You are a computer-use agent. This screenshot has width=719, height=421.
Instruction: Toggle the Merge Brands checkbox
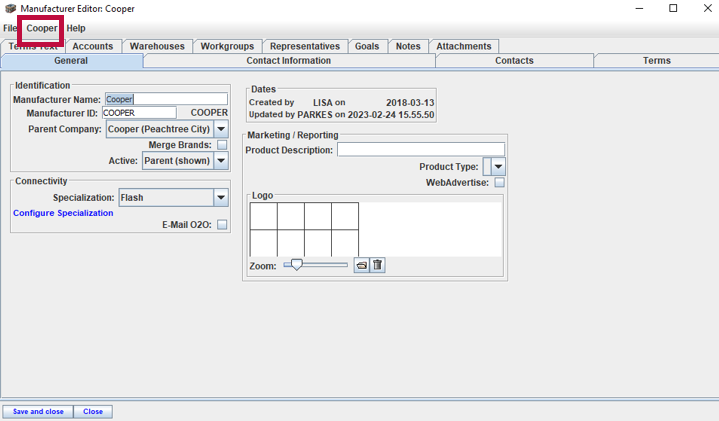point(222,145)
